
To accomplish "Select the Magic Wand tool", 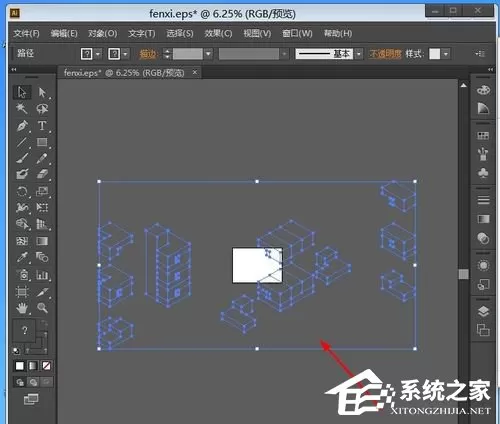I will [x=22, y=109].
